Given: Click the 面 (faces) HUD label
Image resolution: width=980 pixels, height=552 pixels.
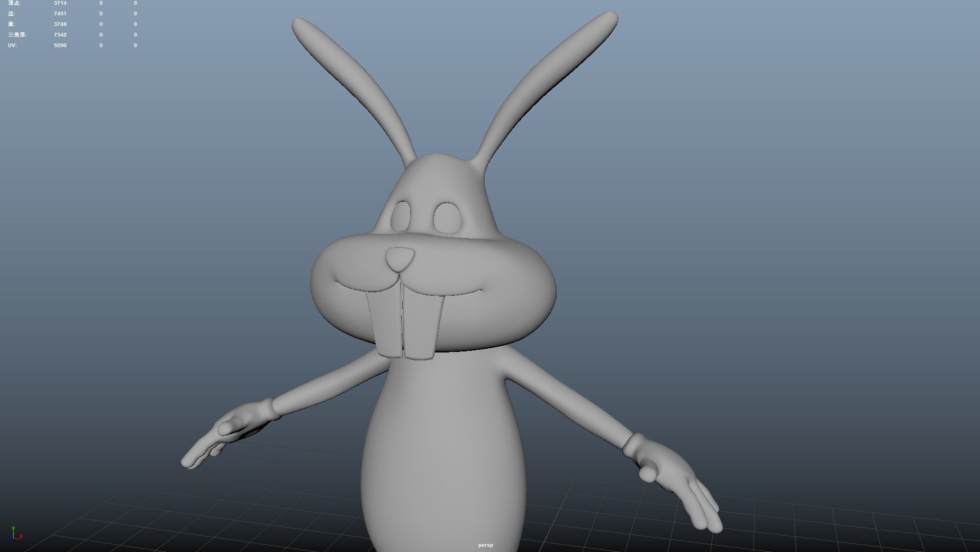Looking at the screenshot, I should point(11,24).
